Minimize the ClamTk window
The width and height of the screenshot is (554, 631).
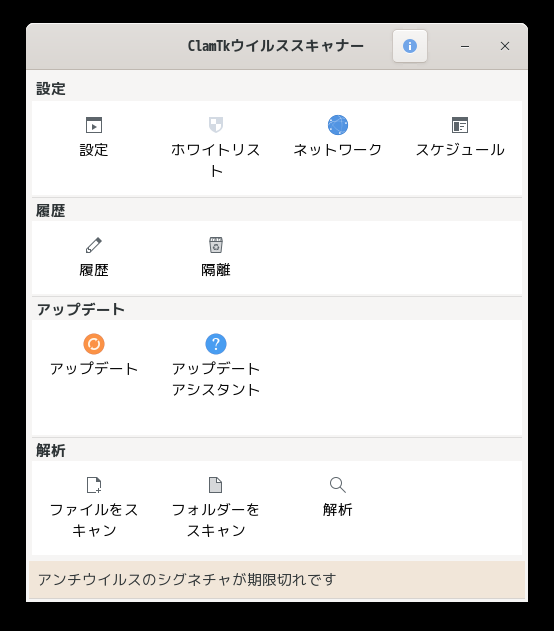point(465,46)
